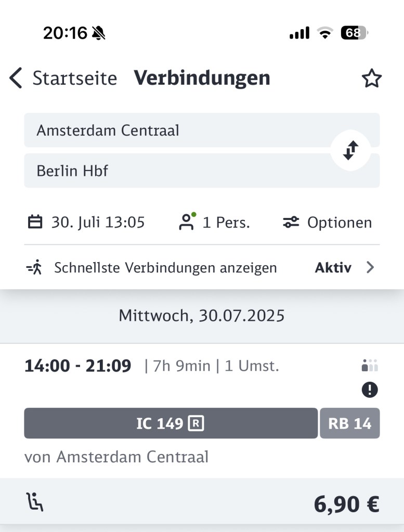Tap the occupancy indicator icon

(370, 366)
